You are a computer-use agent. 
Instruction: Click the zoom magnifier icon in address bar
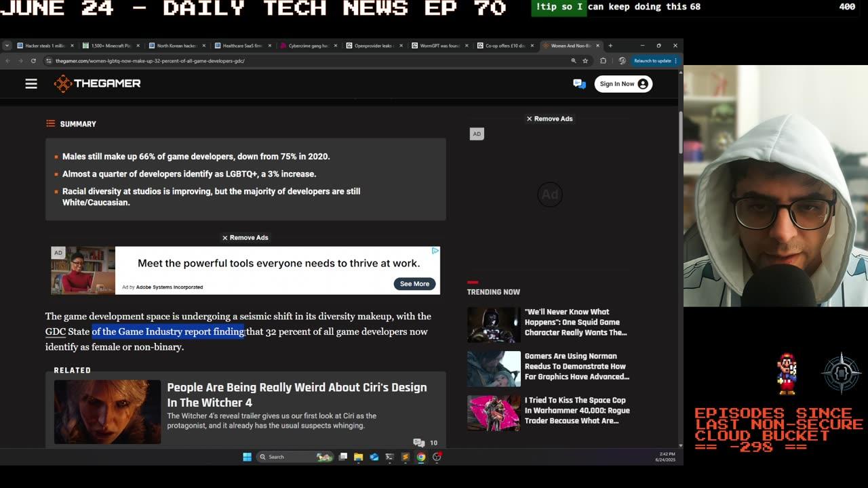coord(574,60)
